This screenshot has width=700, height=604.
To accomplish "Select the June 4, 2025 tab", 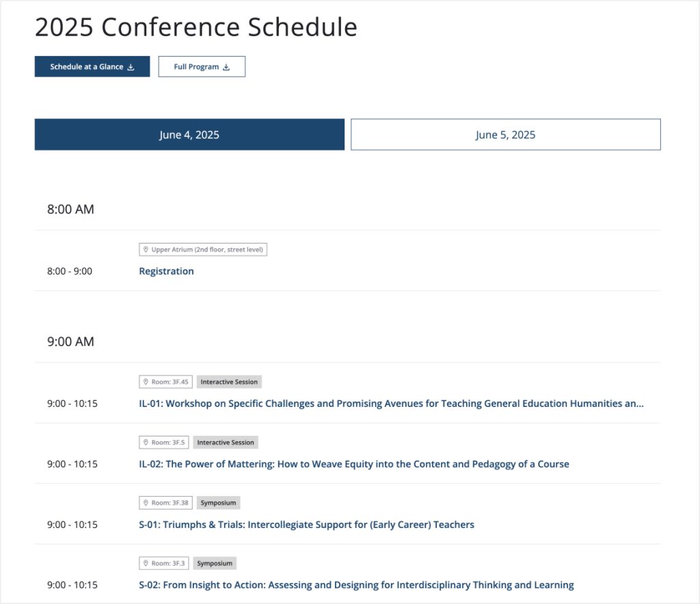I will pos(189,135).
